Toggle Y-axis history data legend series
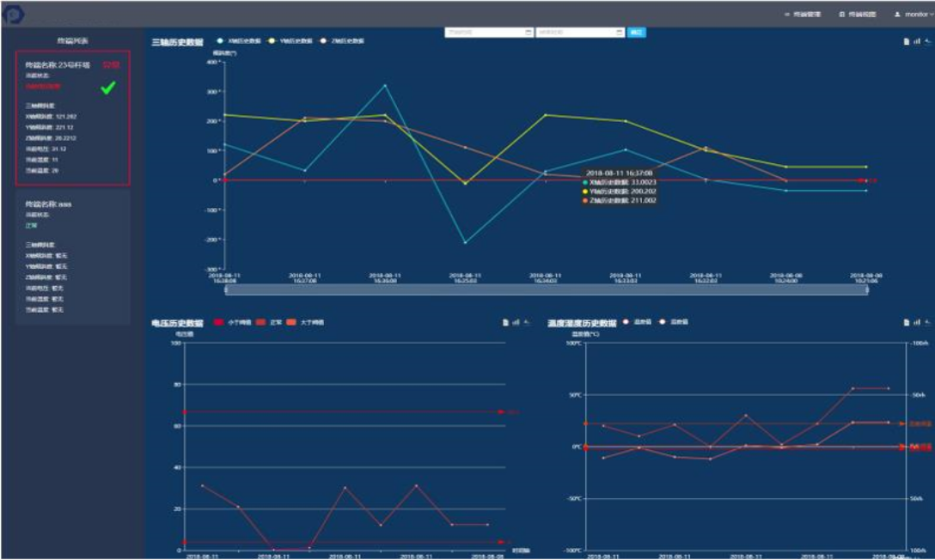The width and height of the screenshot is (935, 560). (294, 40)
